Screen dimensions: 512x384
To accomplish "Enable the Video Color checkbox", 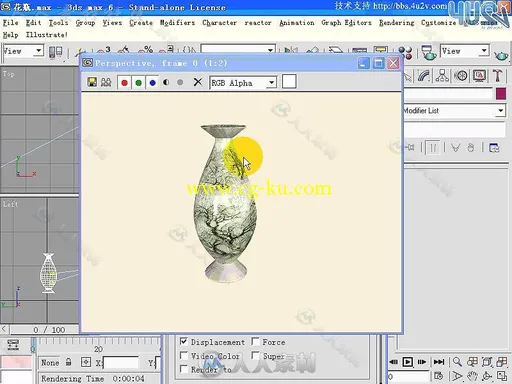I will [x=184, y=355].
